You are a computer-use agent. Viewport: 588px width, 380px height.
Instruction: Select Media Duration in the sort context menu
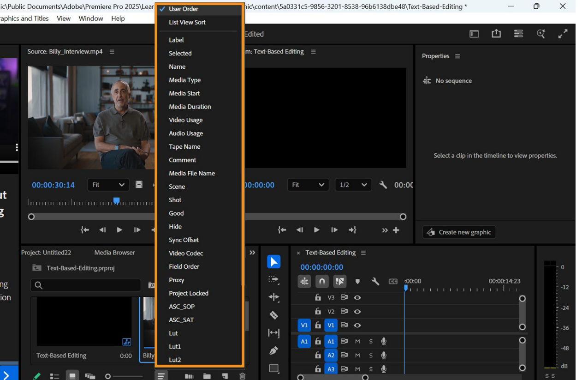(190, 107)
